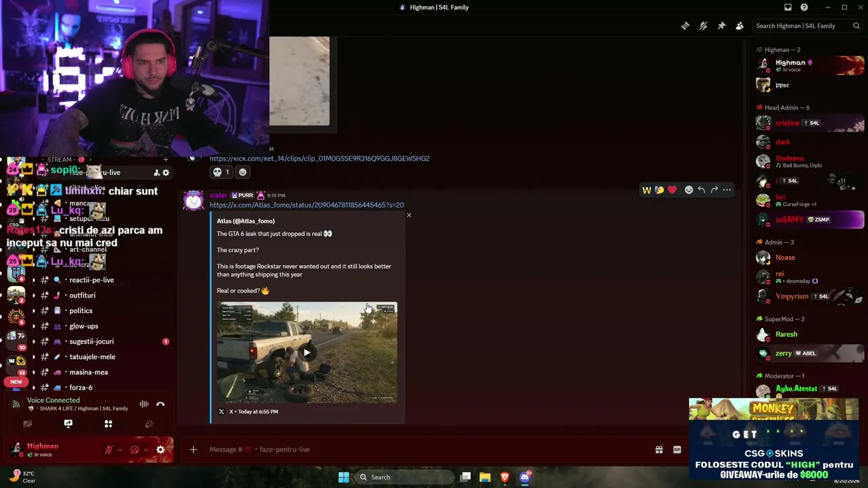Expand output device options arrow
Image resolution: width=868 pixels, height=488 pixels.
tap(146, 450)
